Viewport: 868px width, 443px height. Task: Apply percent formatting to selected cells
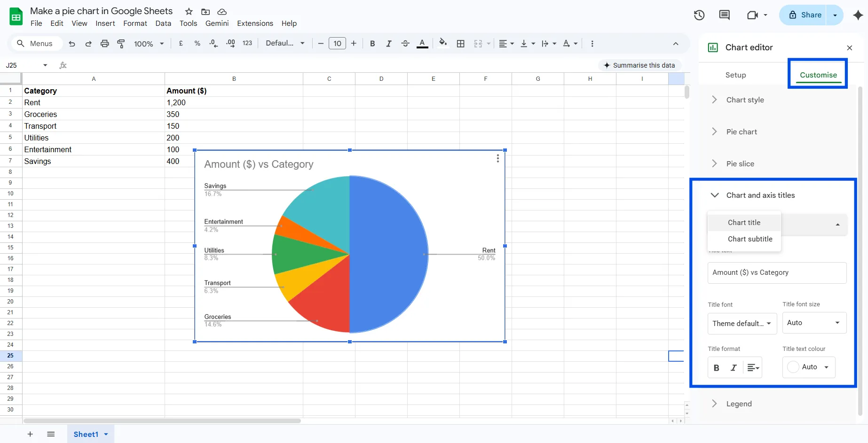pos(197,43)
